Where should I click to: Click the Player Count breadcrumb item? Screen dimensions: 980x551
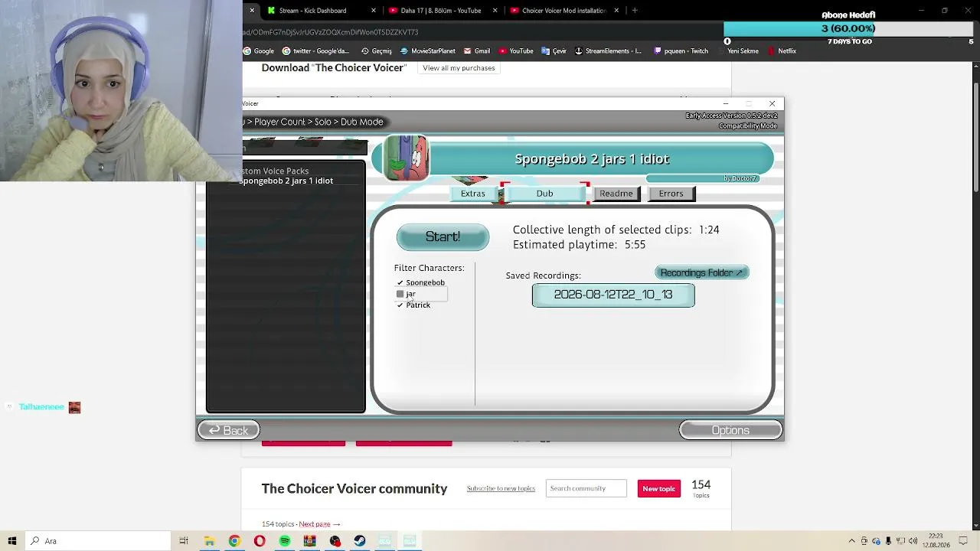coord(279,122)
